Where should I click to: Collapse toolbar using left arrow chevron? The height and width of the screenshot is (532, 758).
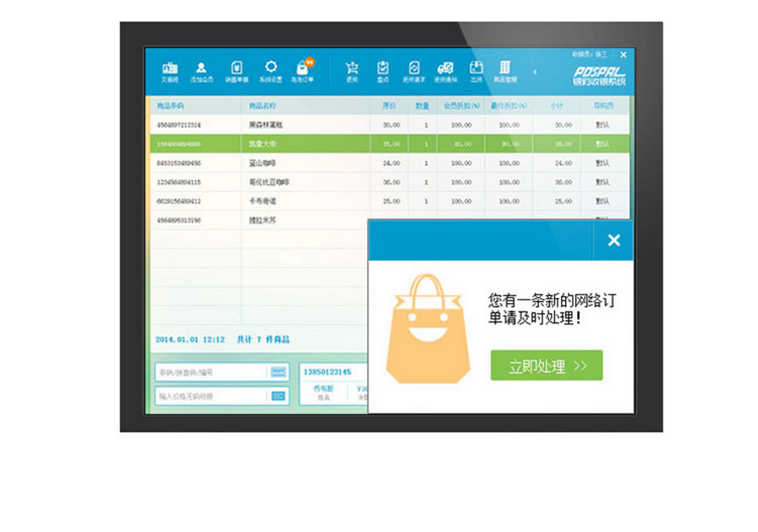tap(534, 72)
